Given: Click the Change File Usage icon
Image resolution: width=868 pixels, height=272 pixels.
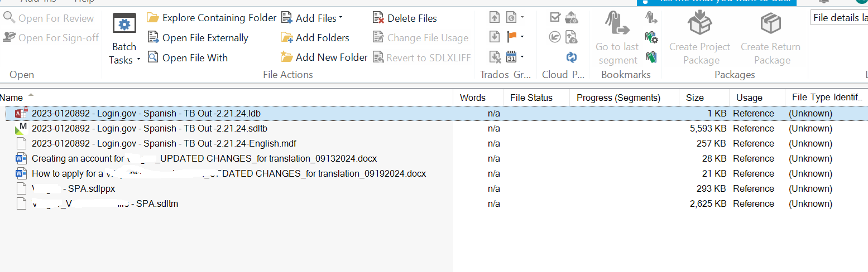Looking at the screenshot, I should pyautogui.click(x=378, y=37).
